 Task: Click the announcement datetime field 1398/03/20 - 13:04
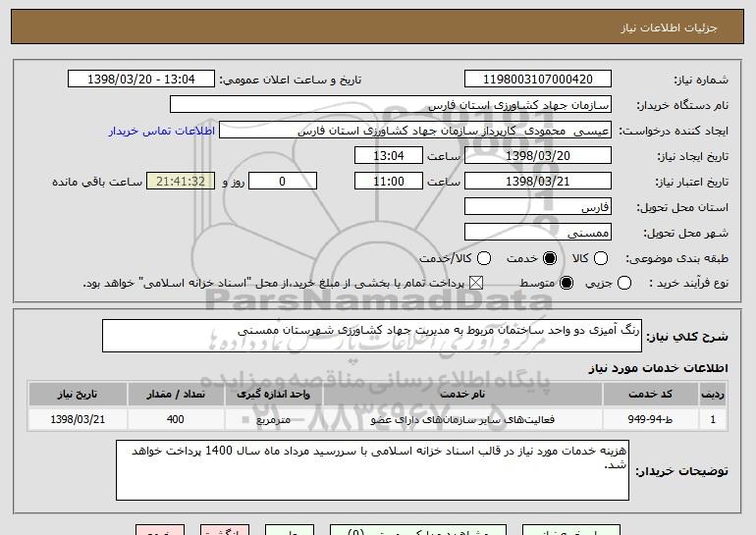point(141,80)
